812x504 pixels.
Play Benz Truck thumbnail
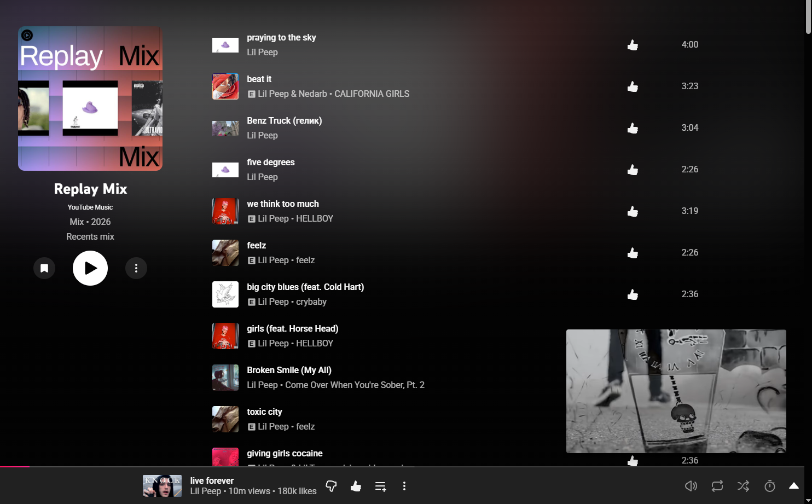225,128
